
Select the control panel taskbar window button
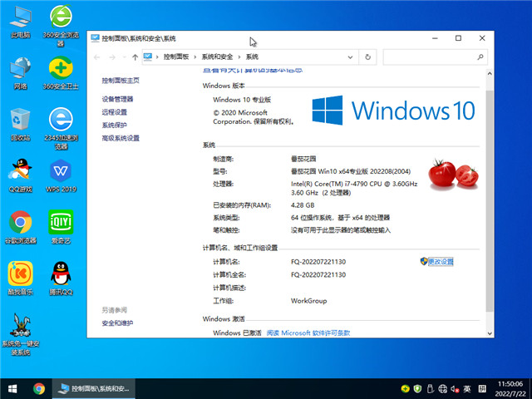[94, 388]
